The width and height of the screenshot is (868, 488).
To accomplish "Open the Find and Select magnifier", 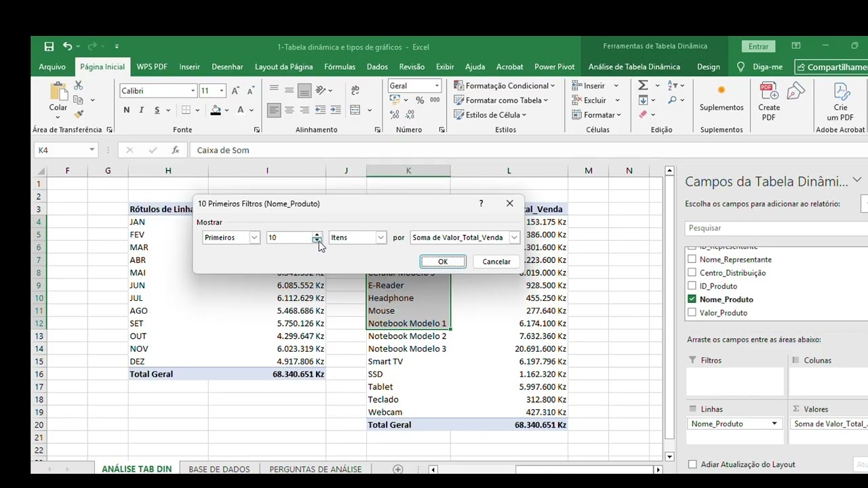I will (x=673, y=100).
